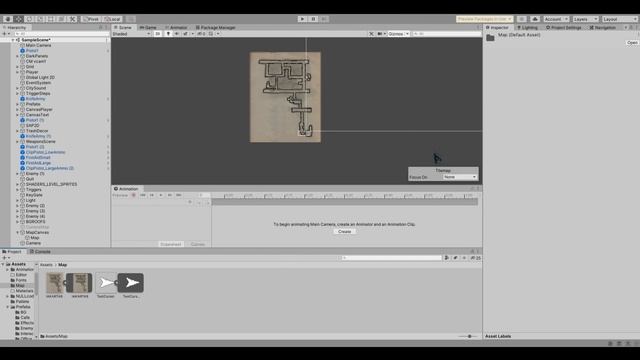Screen dimensions: 640x360
Task: Open the cloud services icon
Action: coord(535,19)
